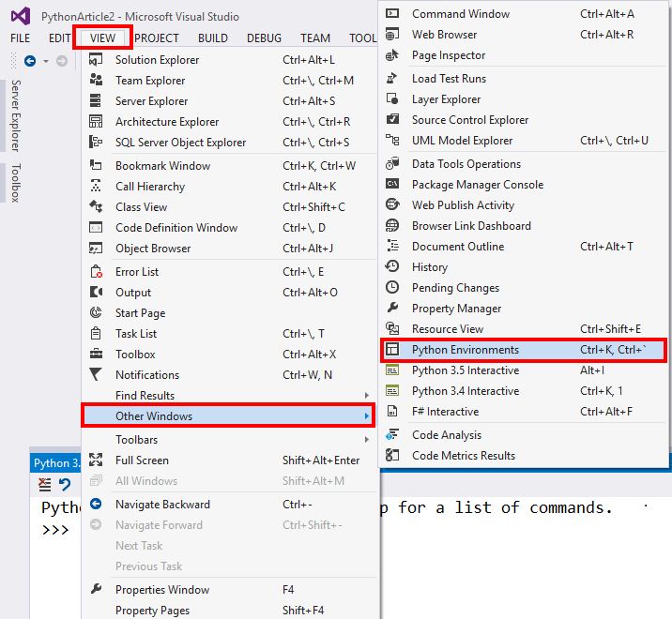This screenshot has height=619, width=672.
Task: Select Python 3.5 Interactive
Action: coord(523,370)
